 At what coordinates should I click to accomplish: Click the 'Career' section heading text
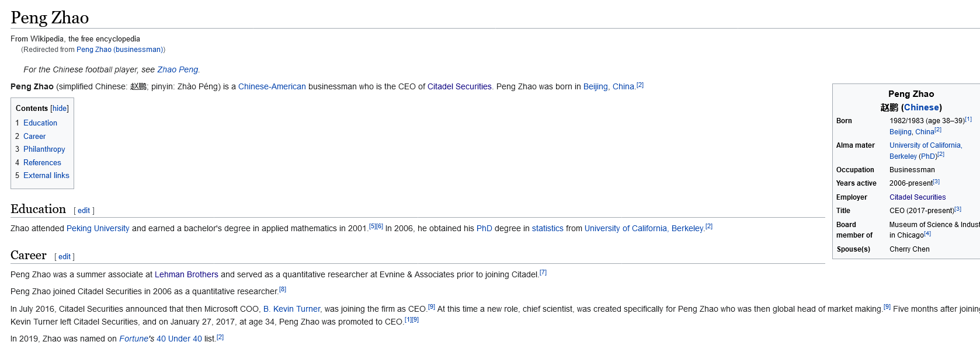[29, 255]
